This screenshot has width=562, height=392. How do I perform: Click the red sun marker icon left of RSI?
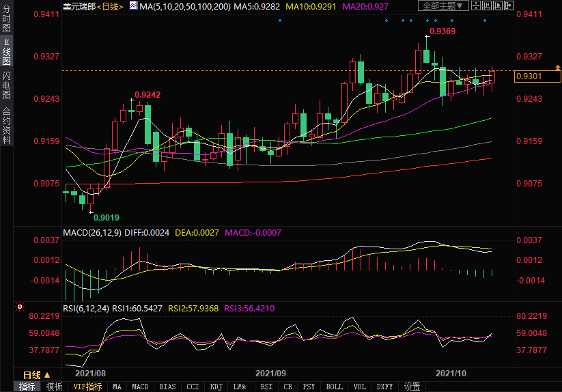click(x=19, y=307)
